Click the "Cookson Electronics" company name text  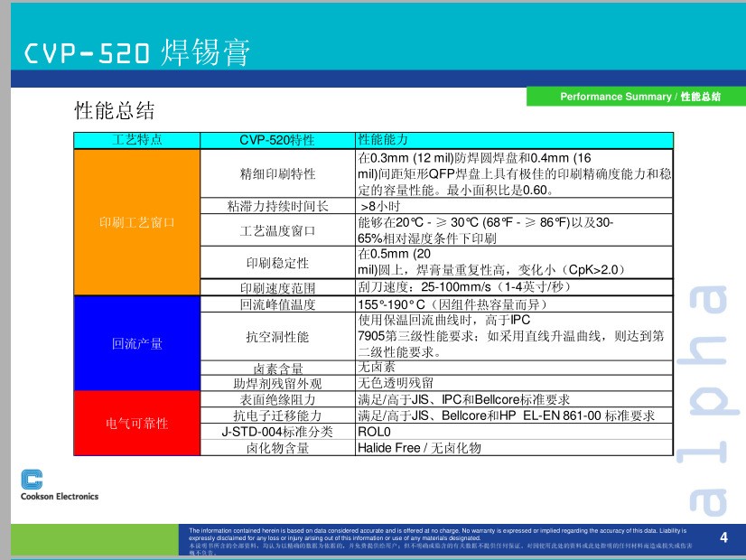[x=60, y=496]
